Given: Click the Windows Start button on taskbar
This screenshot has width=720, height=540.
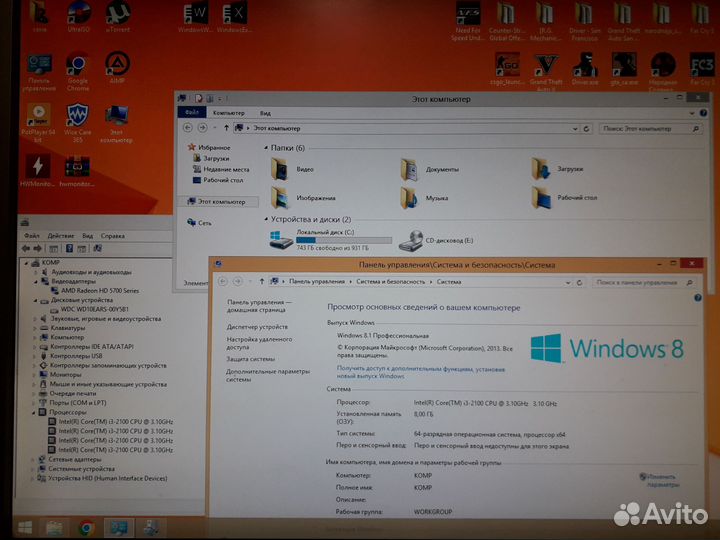Looking at the screenshot, I should (25, 528).
